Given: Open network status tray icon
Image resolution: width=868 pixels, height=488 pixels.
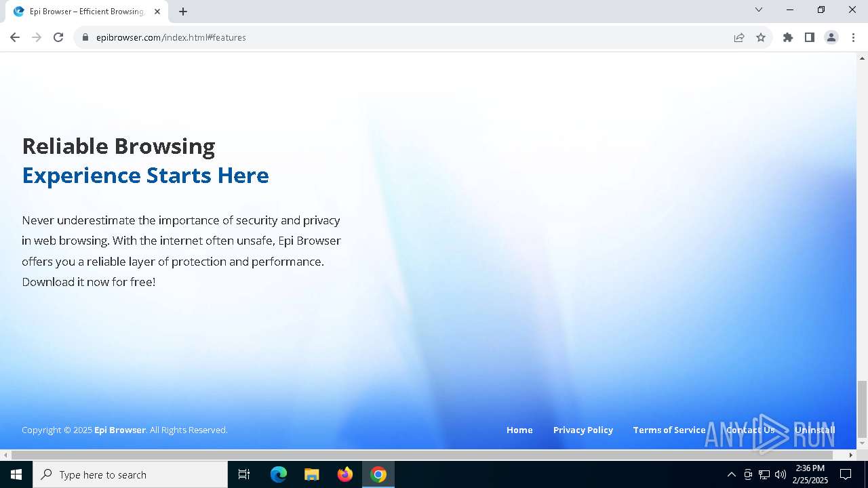Looking at the screenshot, I should coord(764,474).
